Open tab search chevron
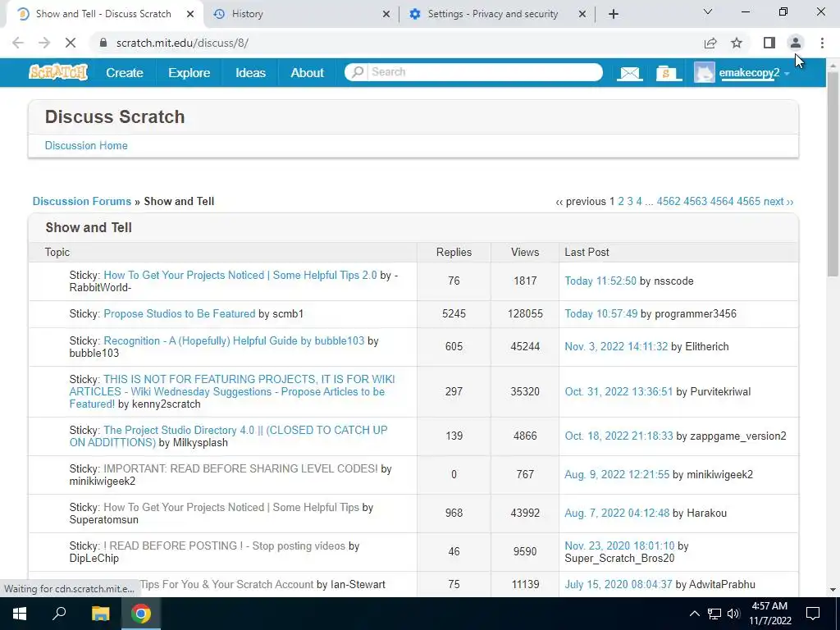840x630 pixels. click(708, 11)
